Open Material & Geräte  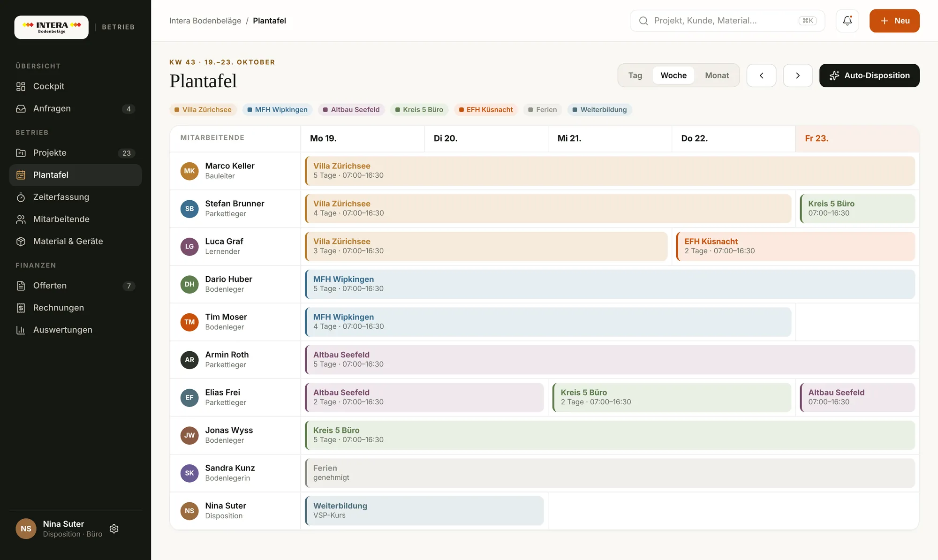coord(76,241)
